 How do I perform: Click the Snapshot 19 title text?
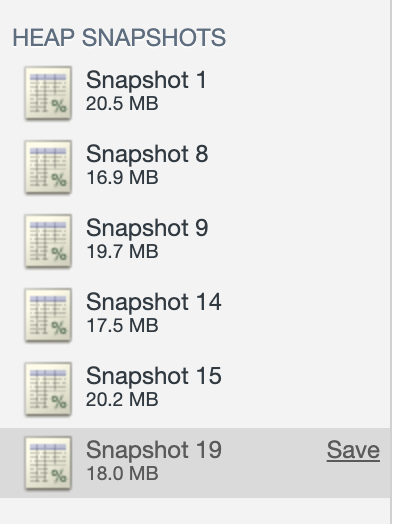coord(154,450)
